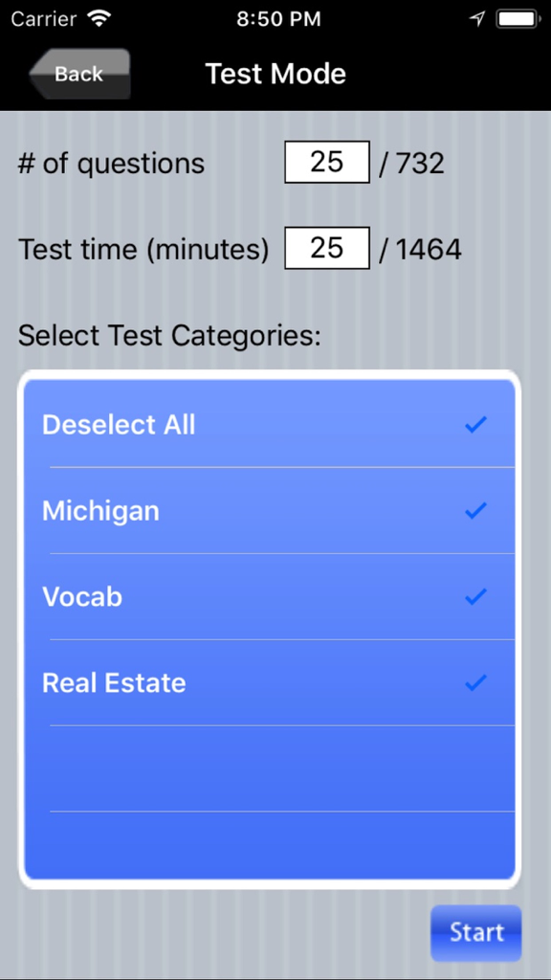Tap the number of questions field
The width and height of the screenshot is (551, 980).
[x=327, y=162]
